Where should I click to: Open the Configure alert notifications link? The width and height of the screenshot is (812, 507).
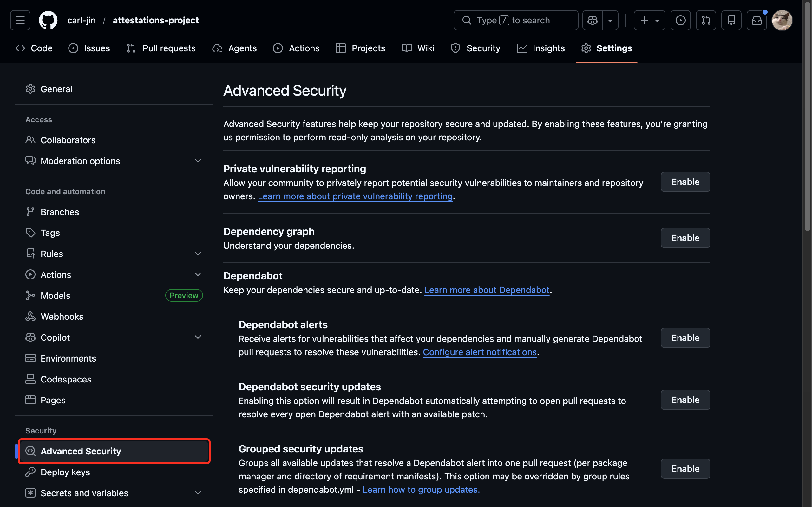click(480, 352)
